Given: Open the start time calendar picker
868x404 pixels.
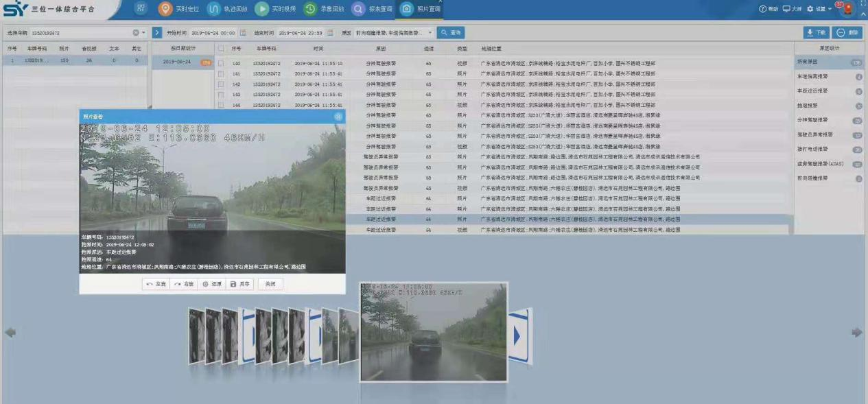Looking at the screenshot, I should coord(243,33).
